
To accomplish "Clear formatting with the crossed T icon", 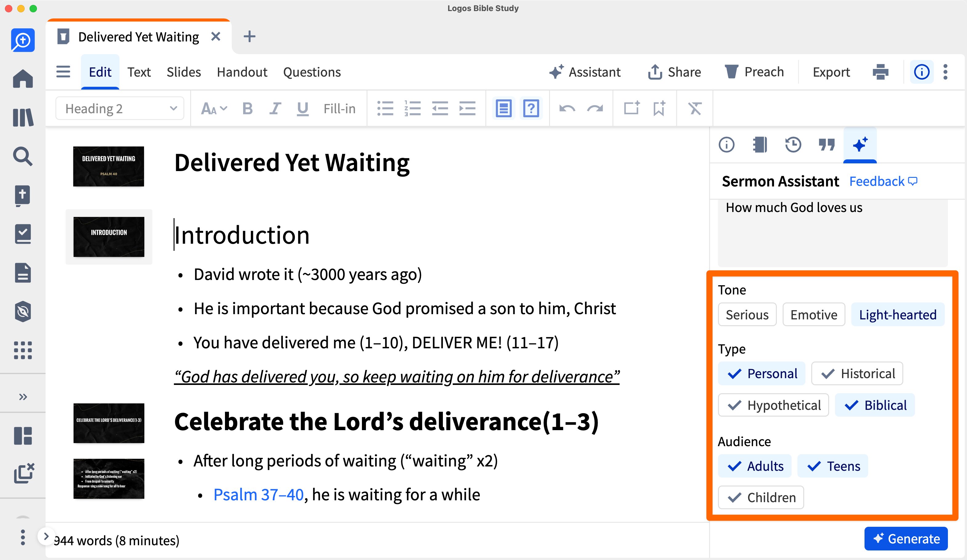I will (695, 109).
